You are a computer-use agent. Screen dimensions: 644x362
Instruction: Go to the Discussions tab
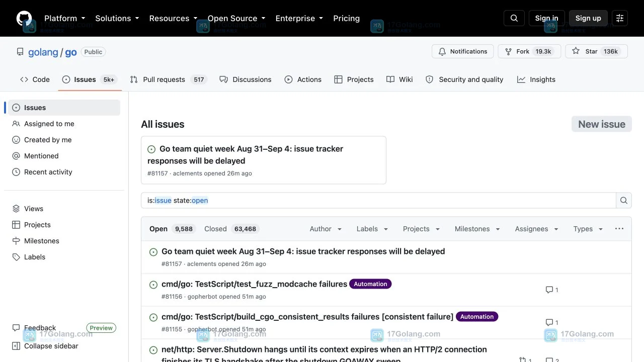pyautogui.click(x=246, y=79)
